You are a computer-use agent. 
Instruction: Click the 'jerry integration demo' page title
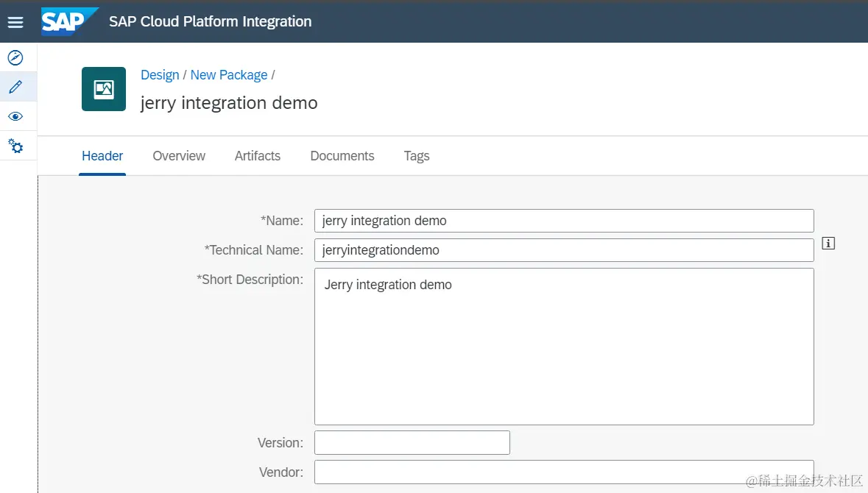coord(229,103)
